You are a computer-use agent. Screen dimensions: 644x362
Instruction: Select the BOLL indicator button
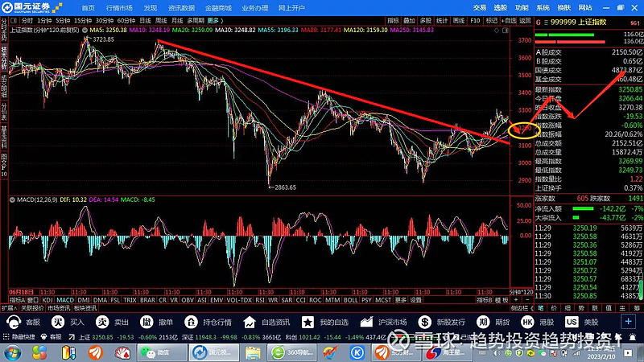[x=350, y=300]
